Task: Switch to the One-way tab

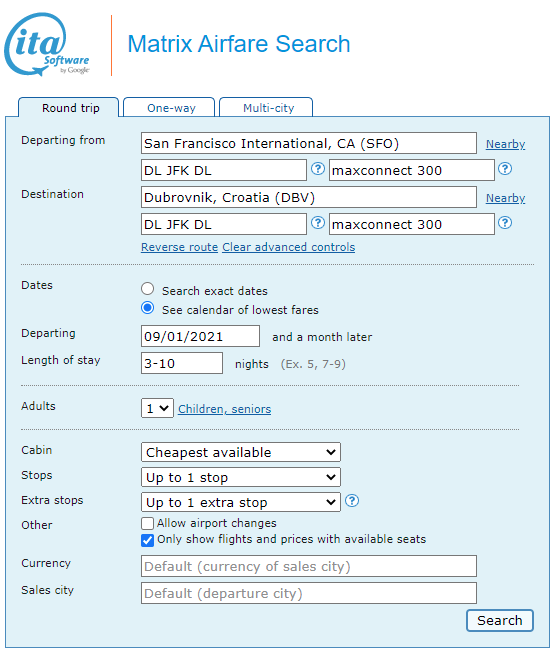Action: pyautogui.click(x=169, y=108)
